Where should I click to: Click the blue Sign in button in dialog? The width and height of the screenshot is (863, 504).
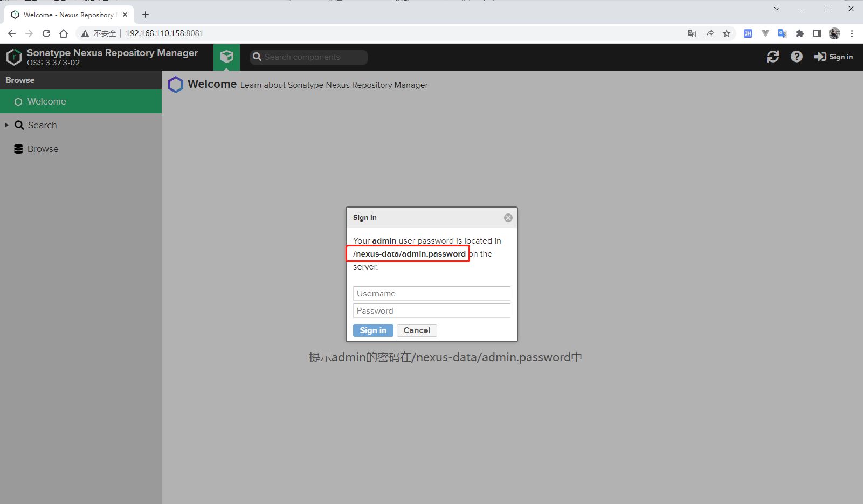[373, 330]
